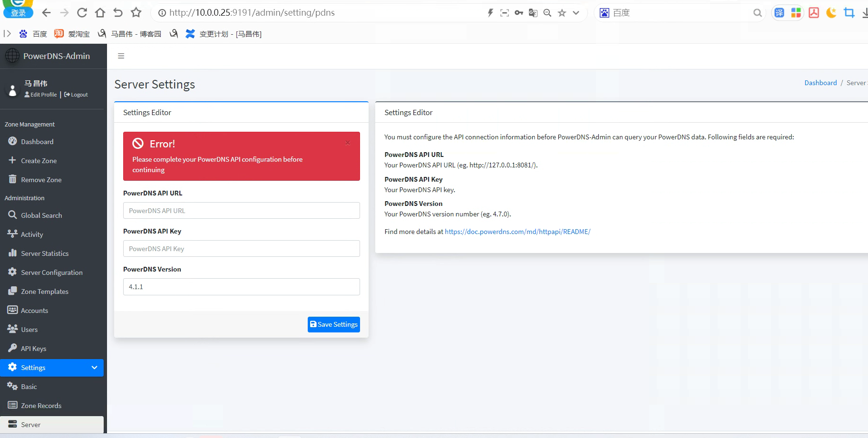Open the address bar dropdown chevron
Viewport: 868px width, 438px height.
click(x=576, y=13)
